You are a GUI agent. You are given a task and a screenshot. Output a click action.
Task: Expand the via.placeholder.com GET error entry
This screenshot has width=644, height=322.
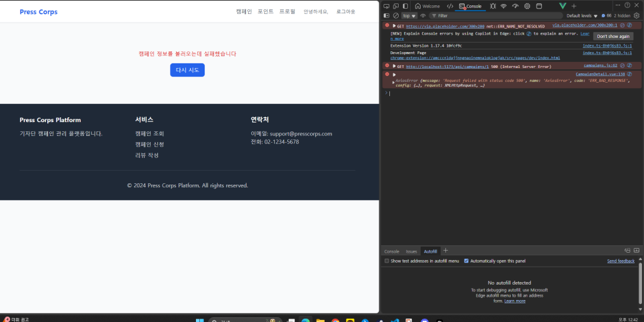click(394, 26)
